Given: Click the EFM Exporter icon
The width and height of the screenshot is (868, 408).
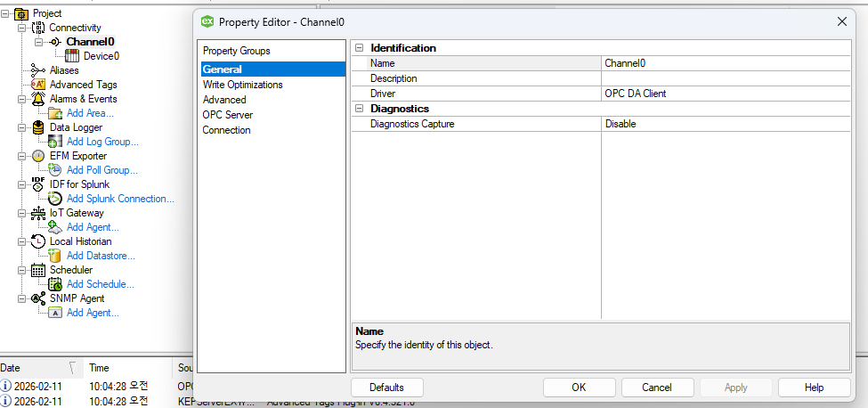Looking at the screenshot, I should tap(38, 156).
